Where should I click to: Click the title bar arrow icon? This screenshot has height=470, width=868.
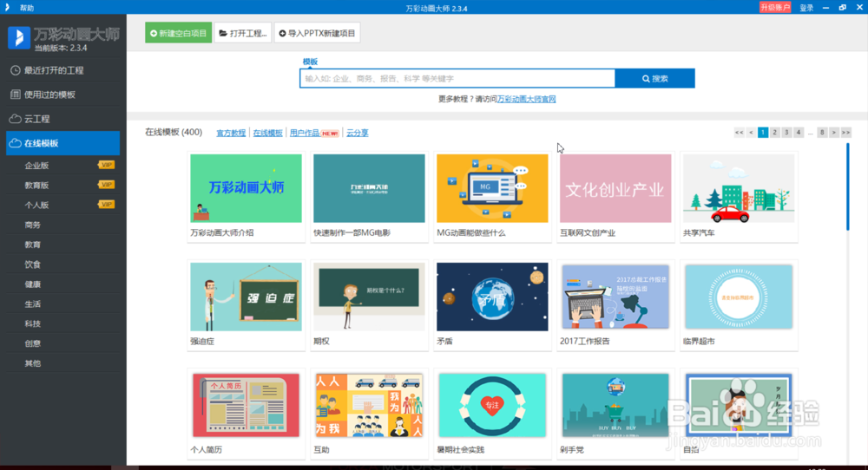coord(7,7)
